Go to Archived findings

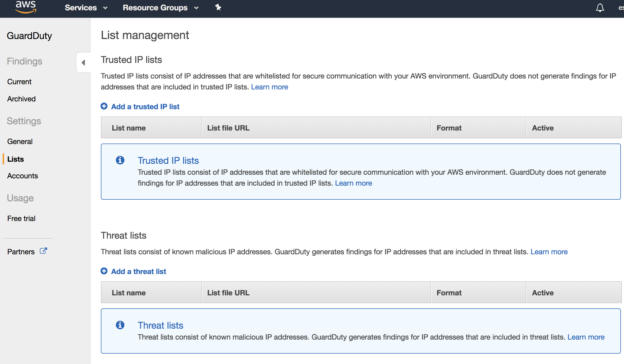click(x=21, y=99)
